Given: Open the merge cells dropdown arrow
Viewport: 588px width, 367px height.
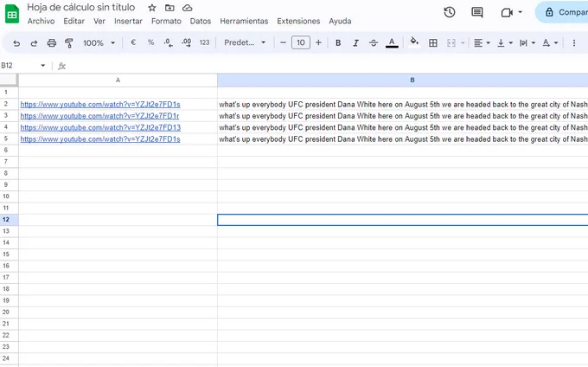Looking at the screenshot, I should pos(463,42).
